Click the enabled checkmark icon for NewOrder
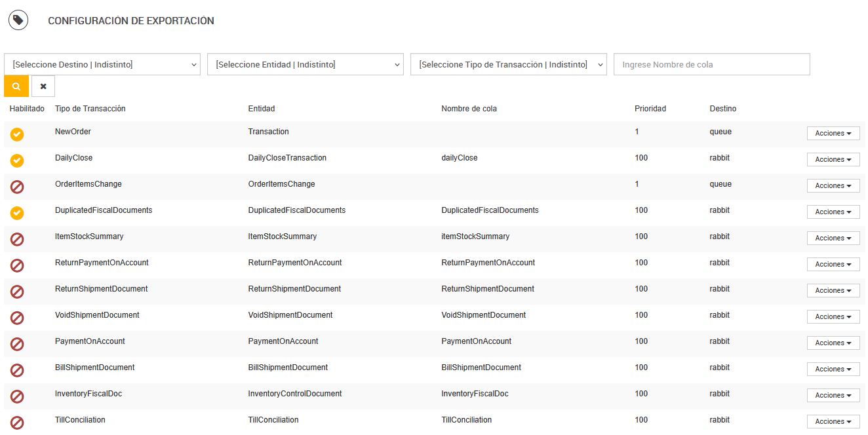This screenshot has width=868, height=435. (x=17, y=134)
